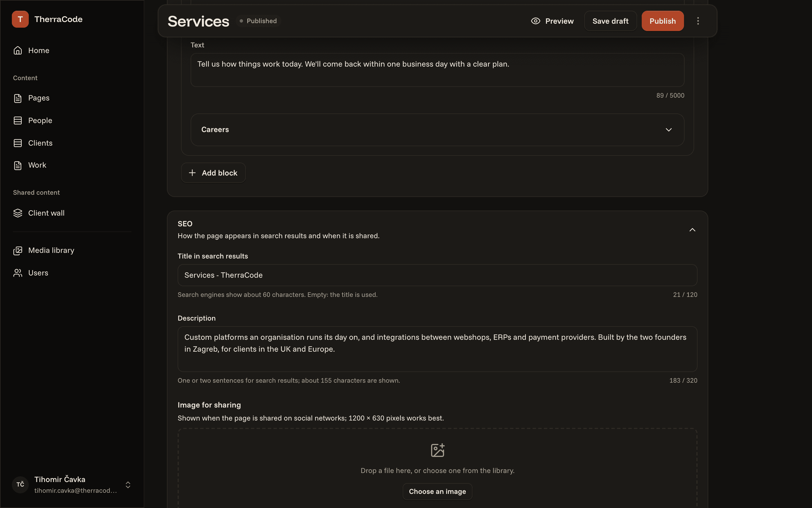Screen dimensions: 812x508
Task: Open the three-dot more options menu
Action: pos(698,21)
